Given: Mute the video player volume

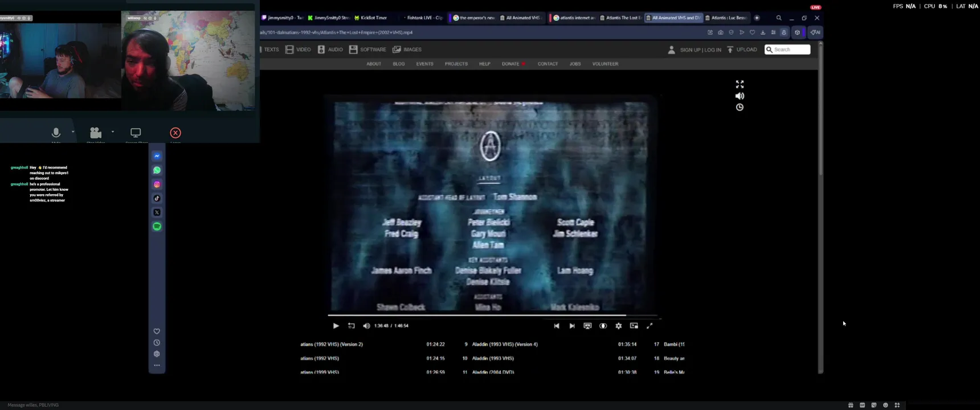Looking at the screenshot, I should [x=366, y=326].
